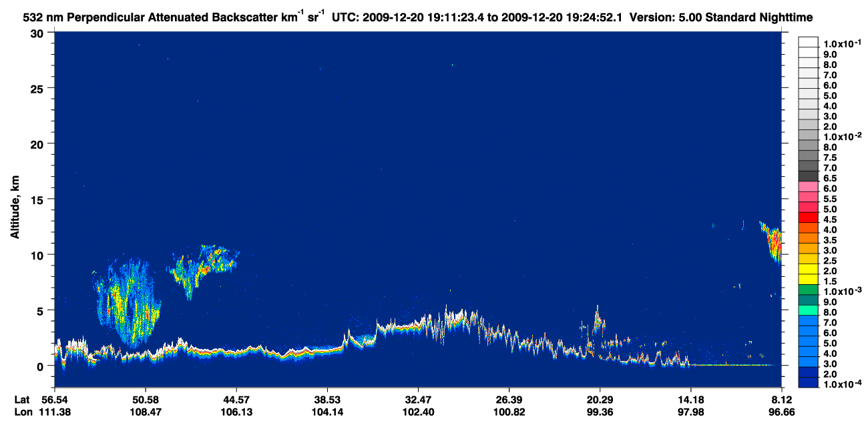868x445 pixels.
Task: Click longitude value 106.13
Action: tap(236, 412)
